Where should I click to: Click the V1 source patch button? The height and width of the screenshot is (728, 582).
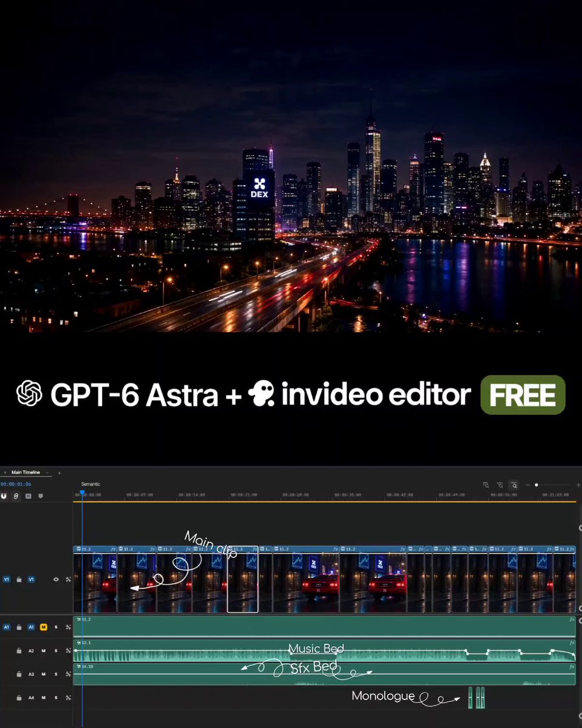[x=7, y=579]
